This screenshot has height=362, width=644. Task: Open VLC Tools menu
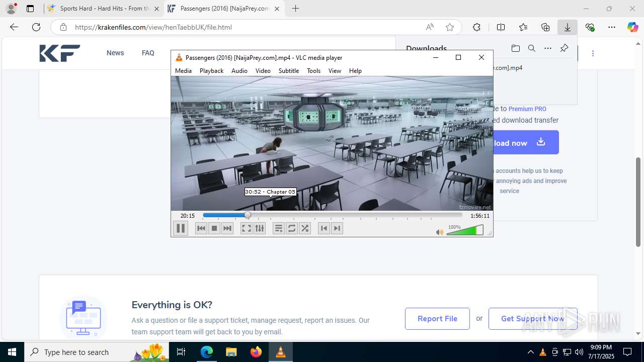click(313, 71)
